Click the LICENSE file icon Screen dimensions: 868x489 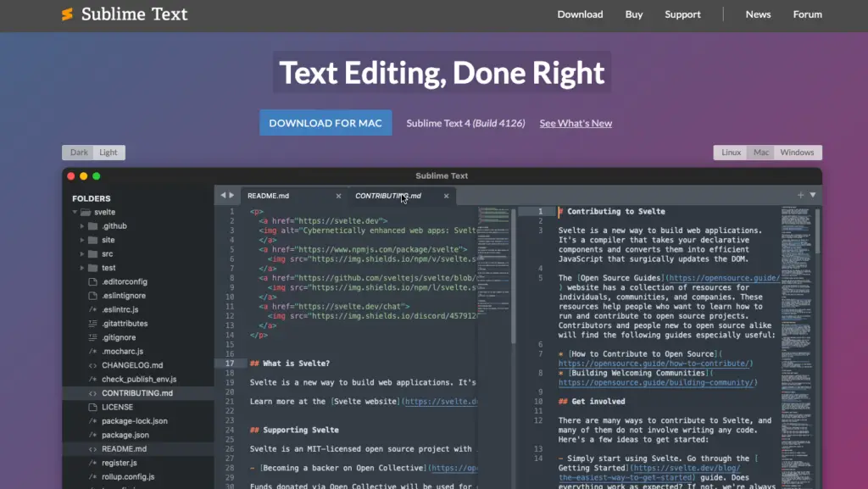point(93,407)
